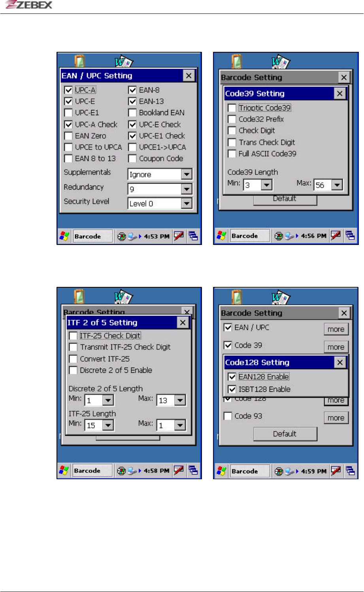Click Default button in Code128 screenshot
Image resolution: width=364 pixels, height=592 pixels.
click(285, 434)
